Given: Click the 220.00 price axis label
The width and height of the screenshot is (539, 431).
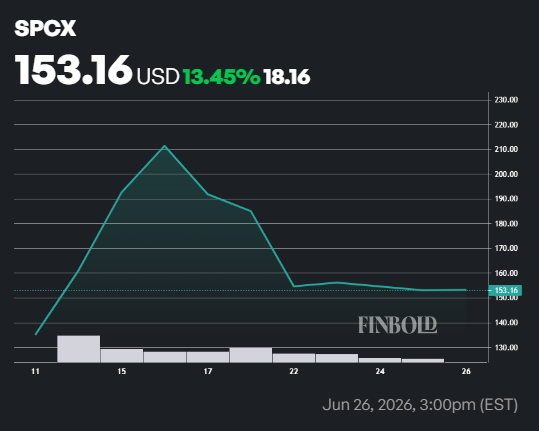Looking at the screenshot, I should point(506,125).
